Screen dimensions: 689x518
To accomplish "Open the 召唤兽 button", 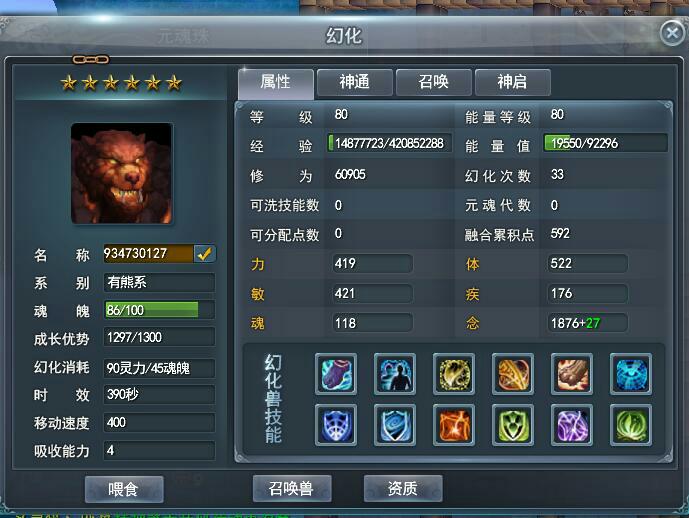I will [x=292, y=488].
